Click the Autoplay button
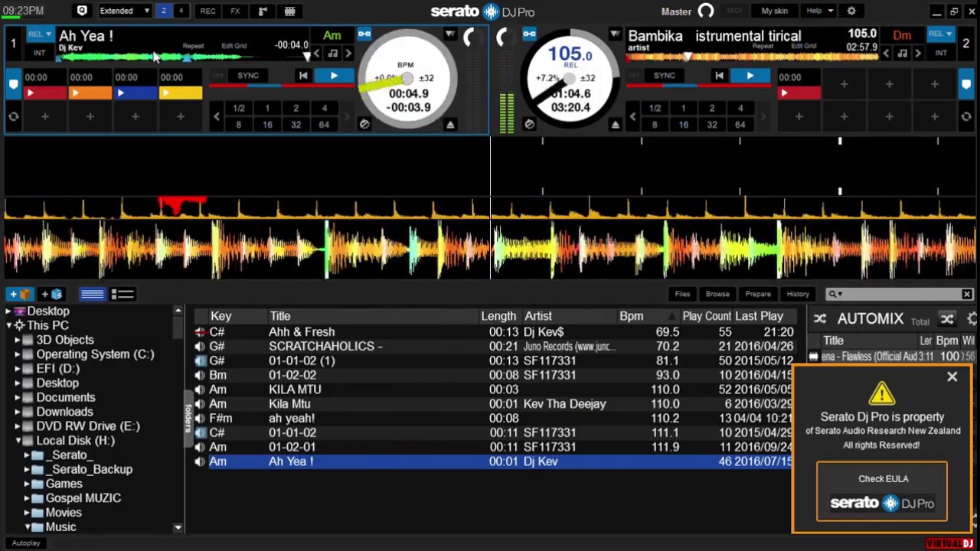Screen dimensions: 980x551 pos(26,543)
